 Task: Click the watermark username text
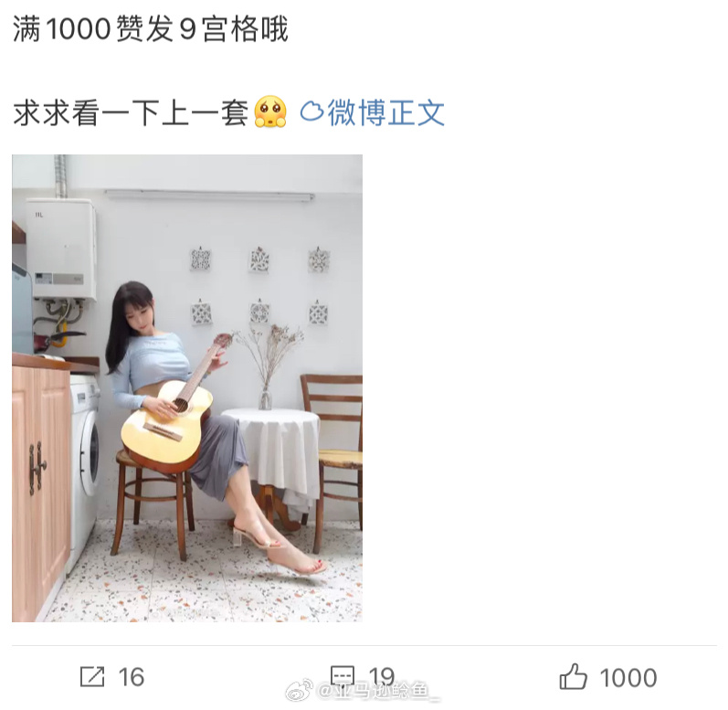(378, 692)
